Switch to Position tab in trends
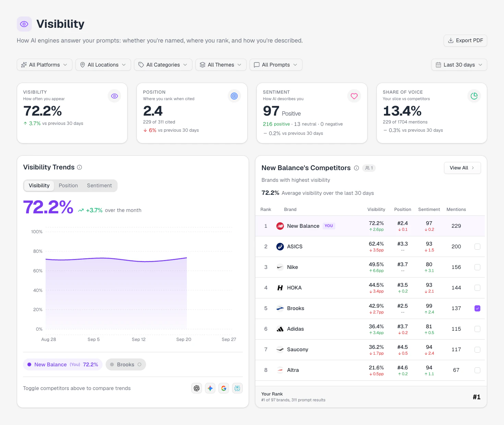Screen dimensions: 504x425 coord(68,186)
